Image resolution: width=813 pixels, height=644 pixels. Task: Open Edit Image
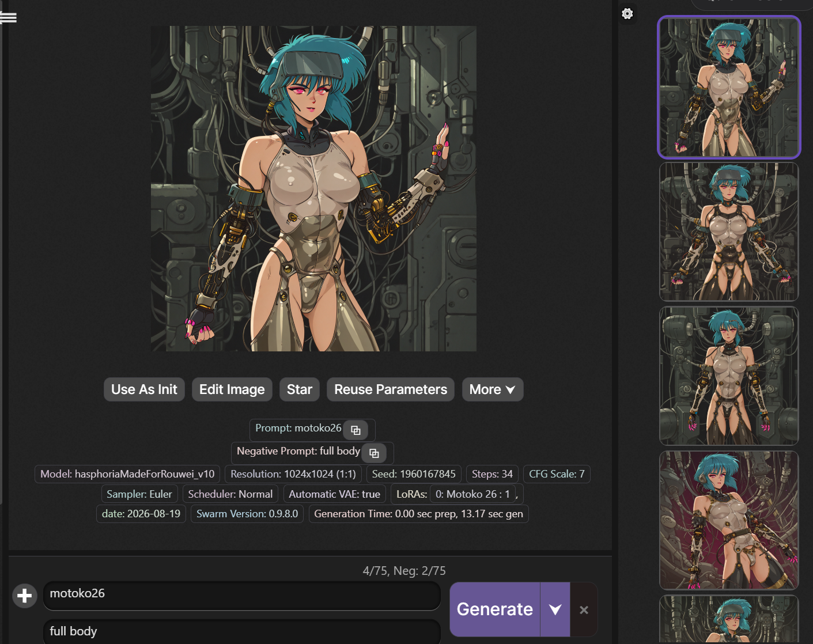click(x=232, y=389)
